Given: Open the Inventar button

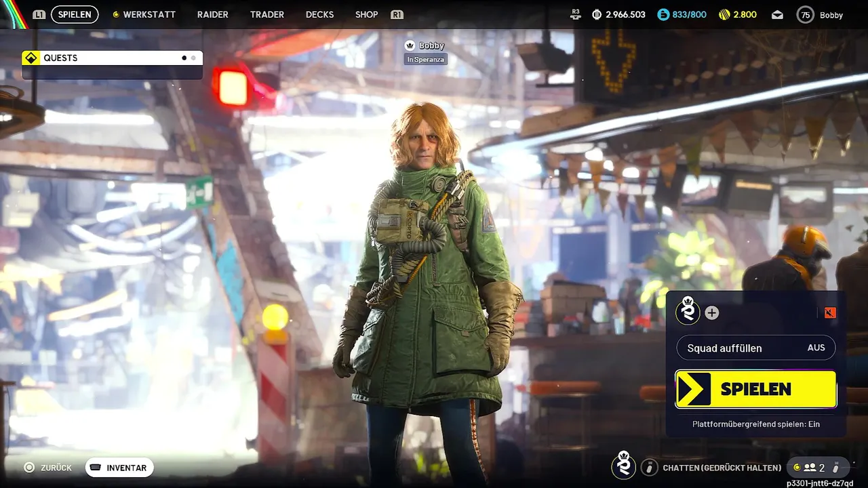Looking at the screenshot, I should coord(119,468).
